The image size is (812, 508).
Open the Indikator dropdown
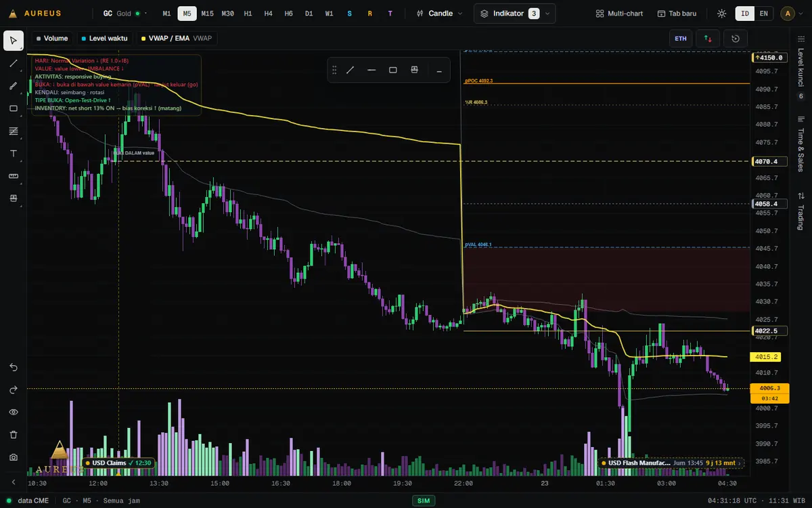point(515,14)
